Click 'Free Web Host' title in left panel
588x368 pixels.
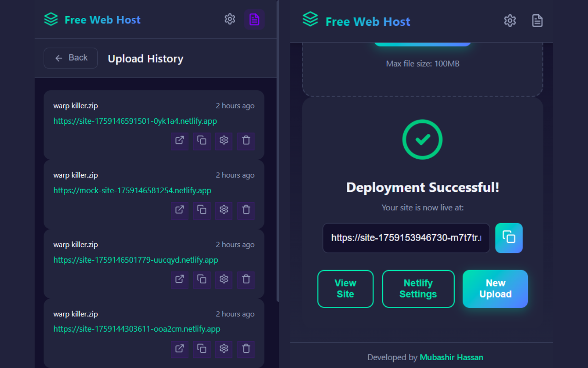click(x=102, y=20)
